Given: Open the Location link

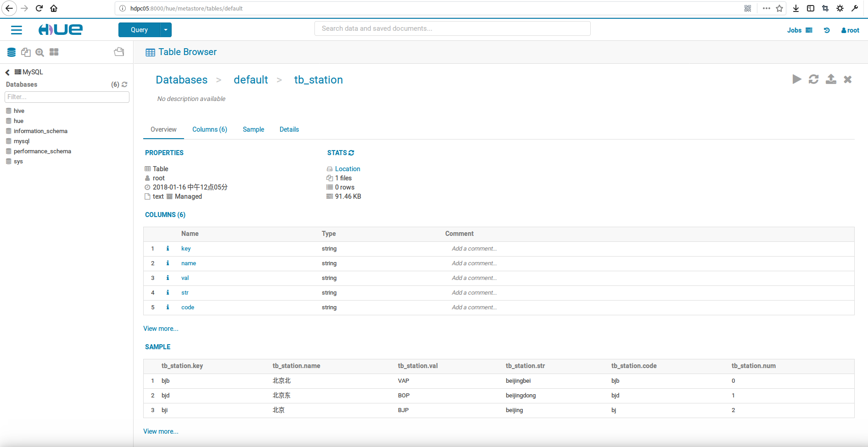Looking at the screenshot, I should point(347,169).
